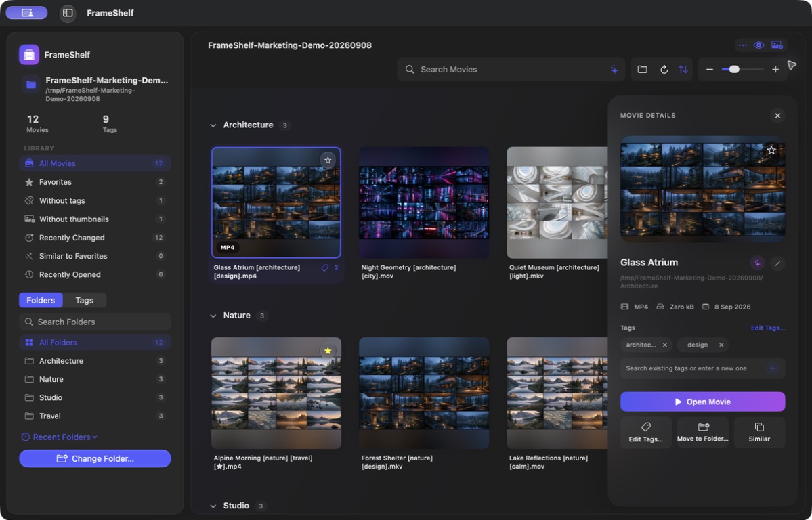Click the '8 Sep 2026' date in details

(732, 307)
